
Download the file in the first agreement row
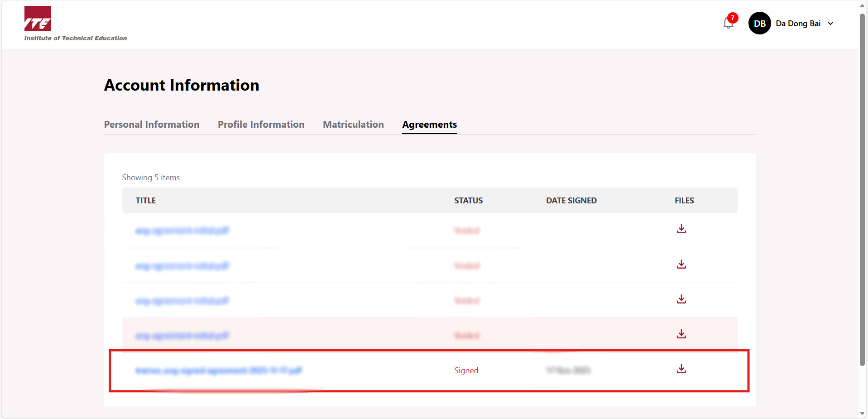click(681, 229)
